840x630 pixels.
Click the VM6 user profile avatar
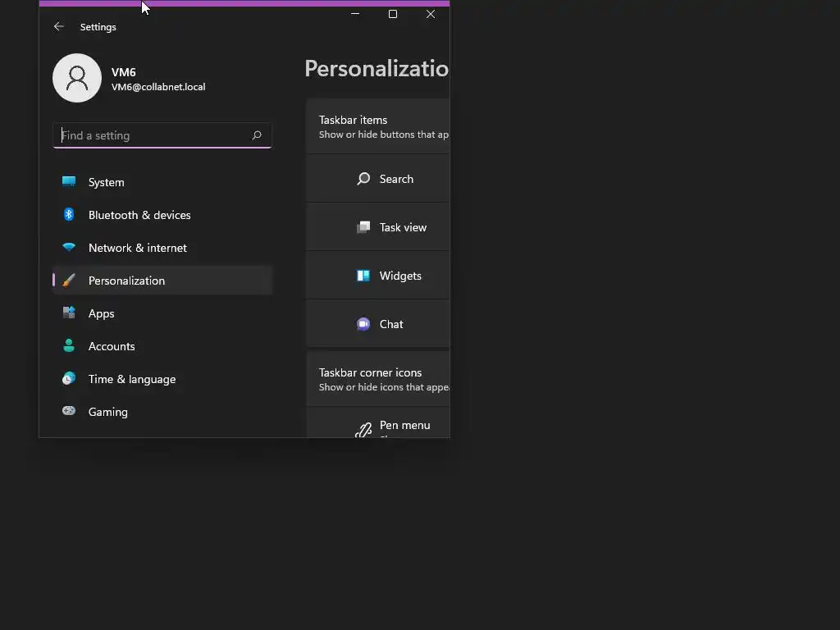77,78
